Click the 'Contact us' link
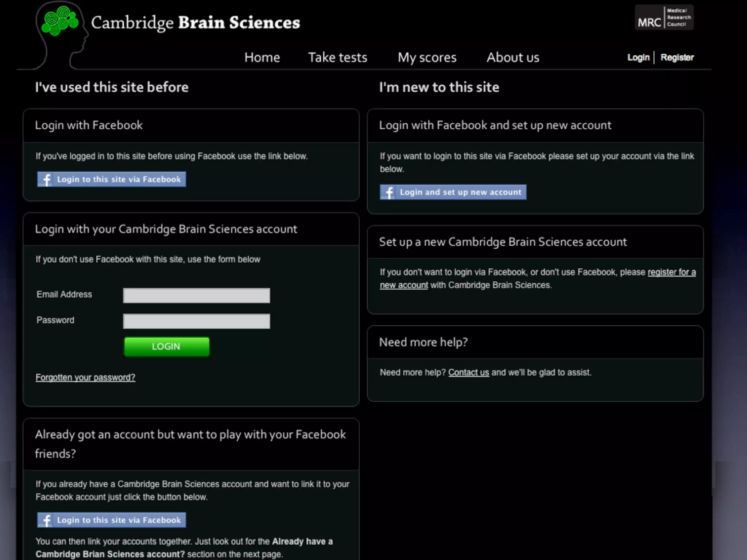The height and width of the screenshot is (560, 747). pyautogui.click(x=468, y=373)
